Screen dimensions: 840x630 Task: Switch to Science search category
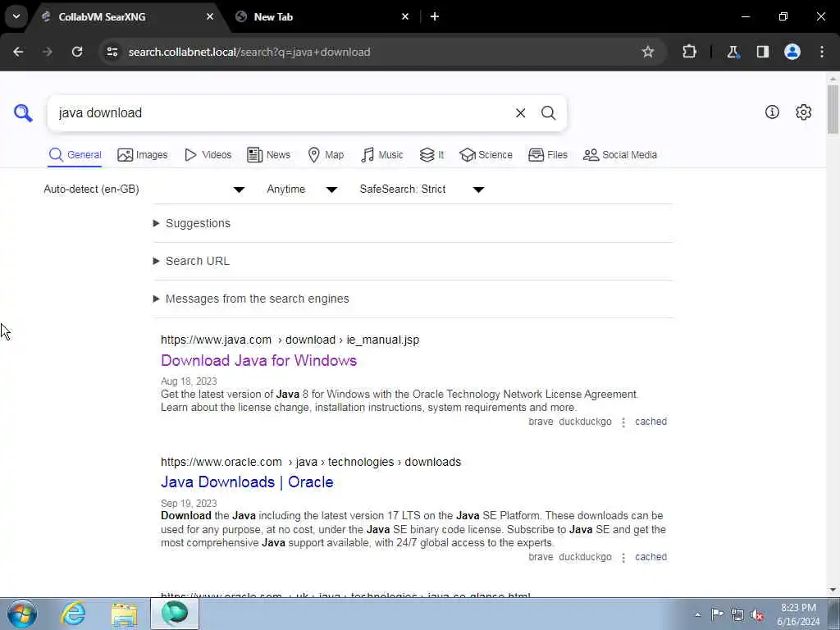pyautogui.click(x=486, y=155)
